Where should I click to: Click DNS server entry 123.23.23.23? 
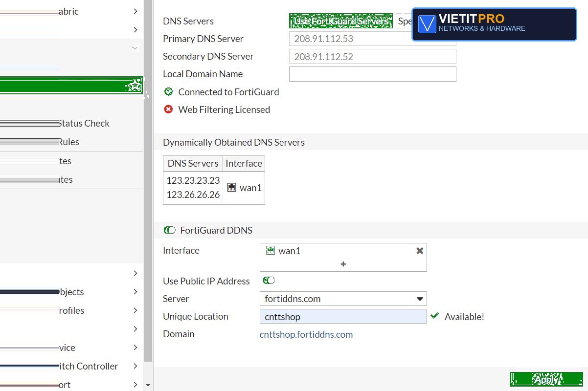(x=193, y=180)
